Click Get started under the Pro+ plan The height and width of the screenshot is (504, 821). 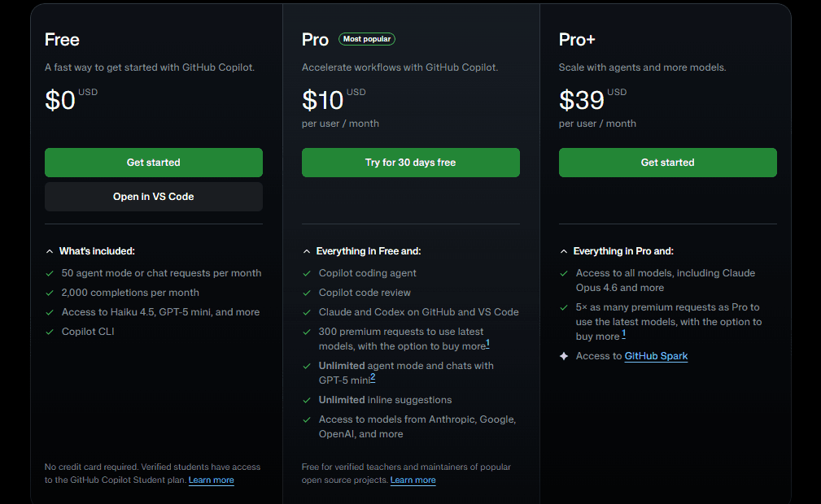point(668,163)
